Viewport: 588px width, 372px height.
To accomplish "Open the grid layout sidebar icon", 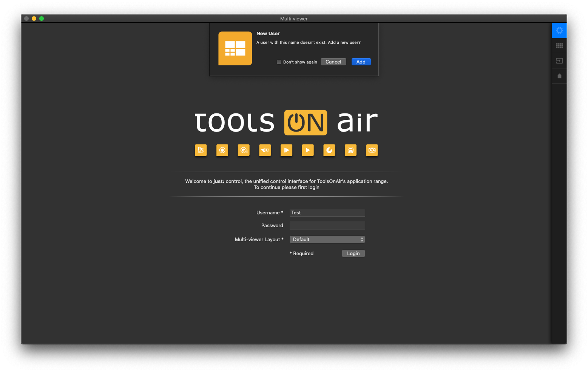I will click(x=559, y=46).
